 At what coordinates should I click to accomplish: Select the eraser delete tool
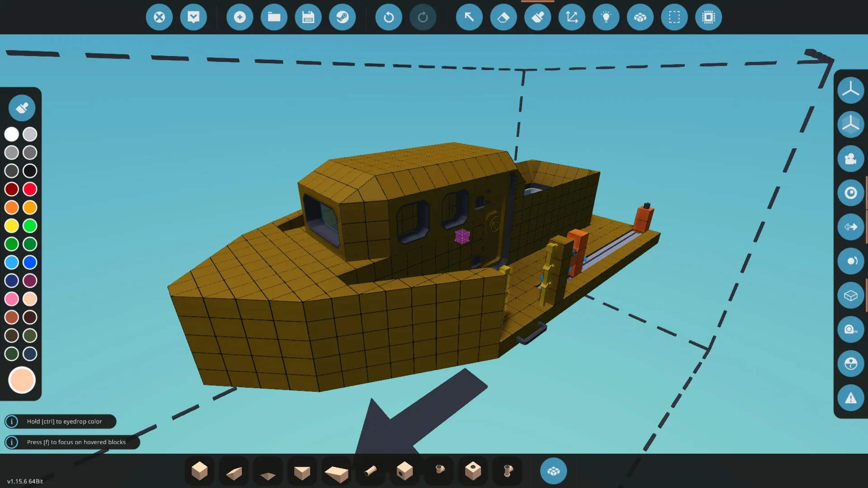503,17
